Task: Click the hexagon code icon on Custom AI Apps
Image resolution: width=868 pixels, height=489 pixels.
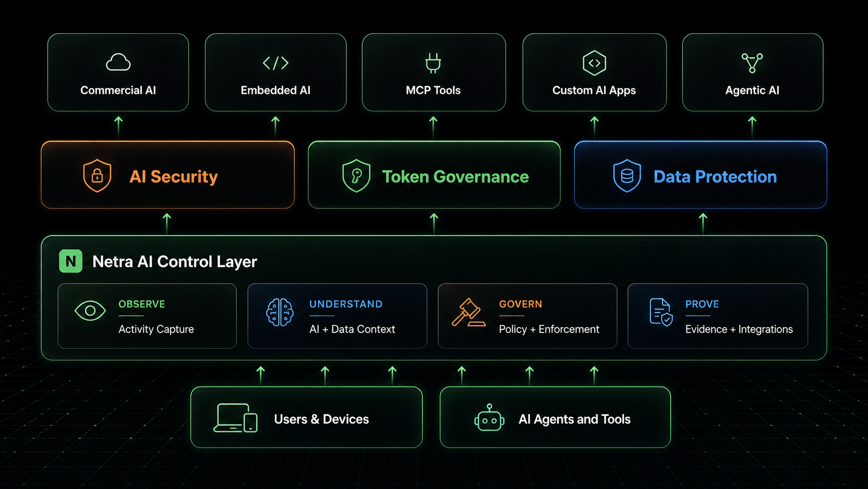Action: [x=594, y=63]
